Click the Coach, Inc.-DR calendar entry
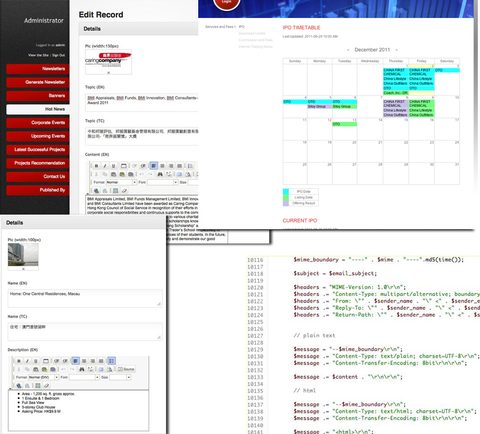480x434 pixels. (396, 93)
